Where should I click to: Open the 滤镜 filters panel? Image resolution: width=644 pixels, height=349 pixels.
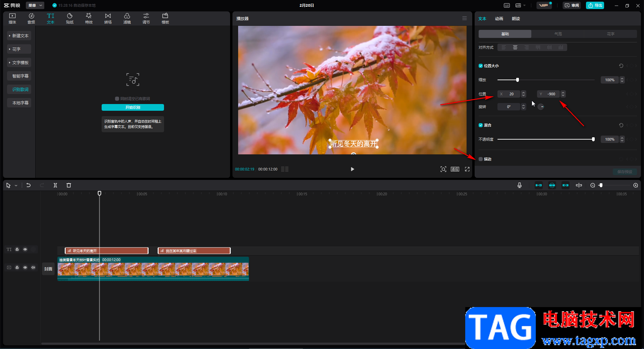click(x=127, y=18)
